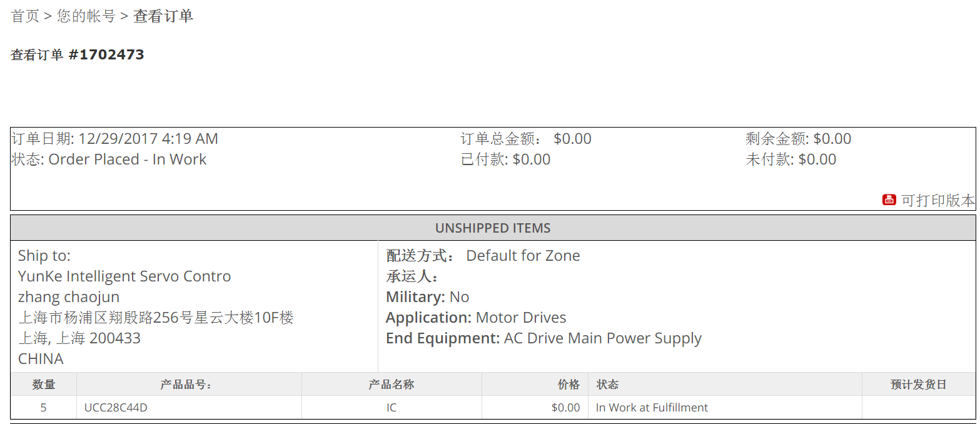
Task: Click the Shanghai street address line
Action: click(156, 318)
